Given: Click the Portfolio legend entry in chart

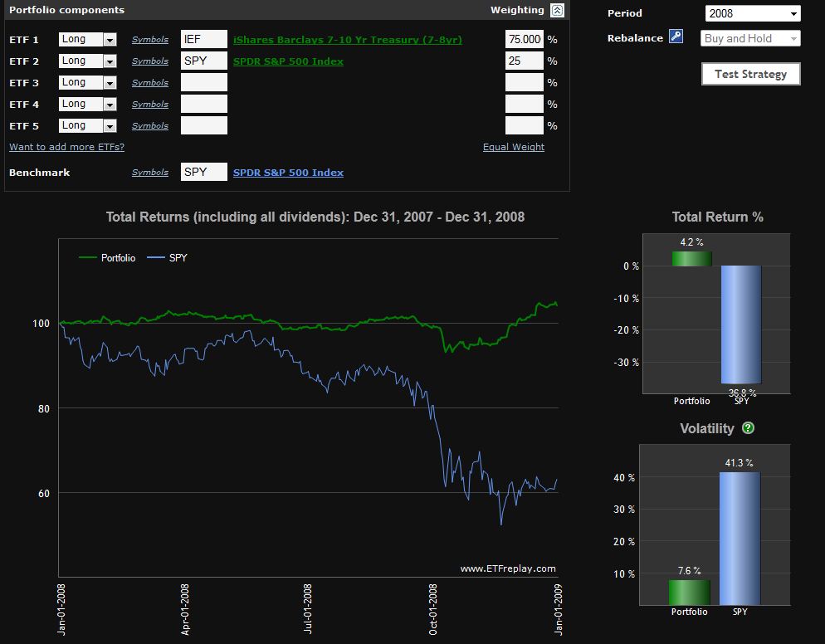Looking at the screenshot, I should coord(107,258).
